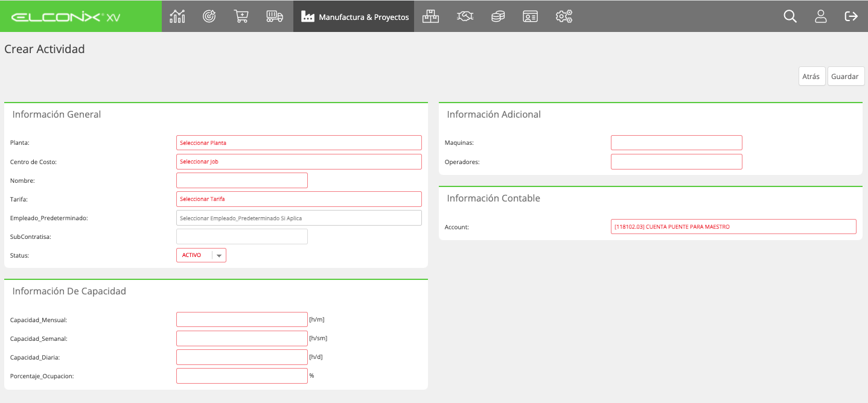Click into the Porcentaje_Ocupacion field
868x403 pixels.
point(242,376)
